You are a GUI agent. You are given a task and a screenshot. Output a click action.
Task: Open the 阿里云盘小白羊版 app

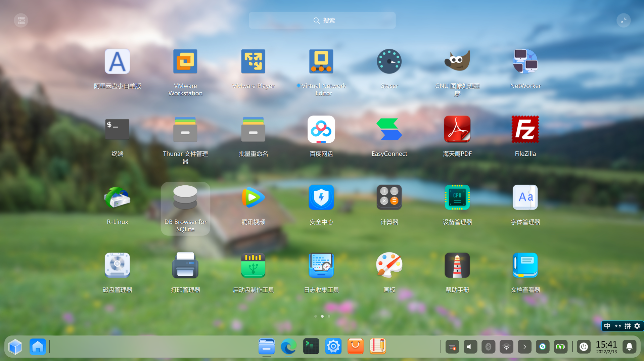click(x=117, y=61)
